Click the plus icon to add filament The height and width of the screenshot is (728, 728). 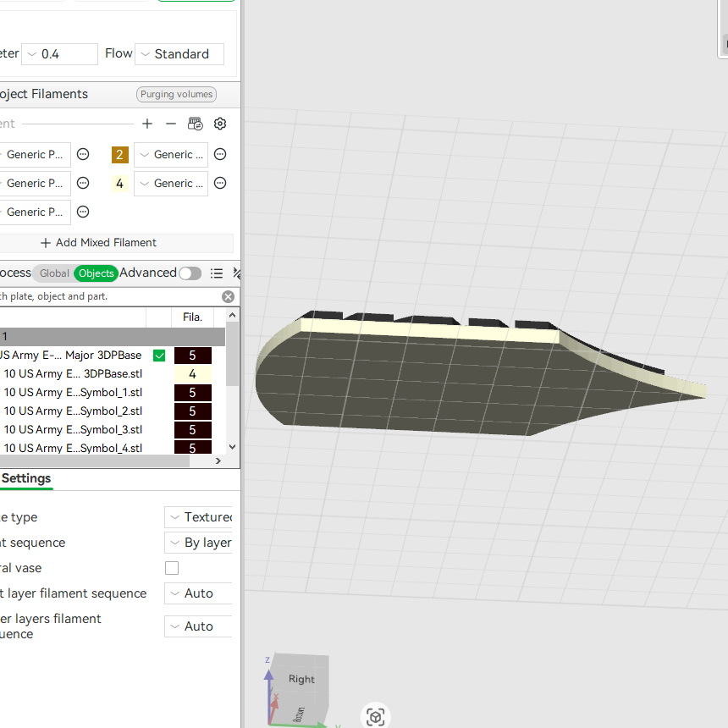(x=147, y=124)
